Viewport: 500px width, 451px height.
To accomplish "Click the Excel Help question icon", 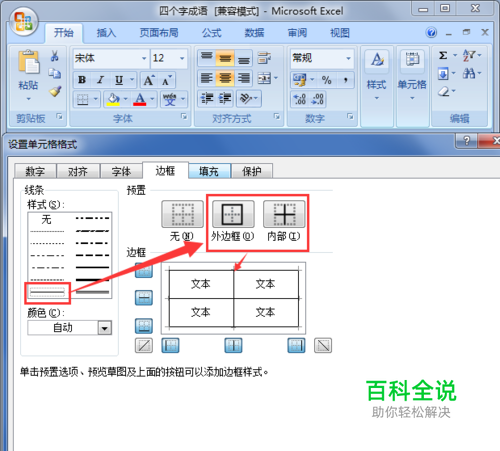I will tap(431, 33).
